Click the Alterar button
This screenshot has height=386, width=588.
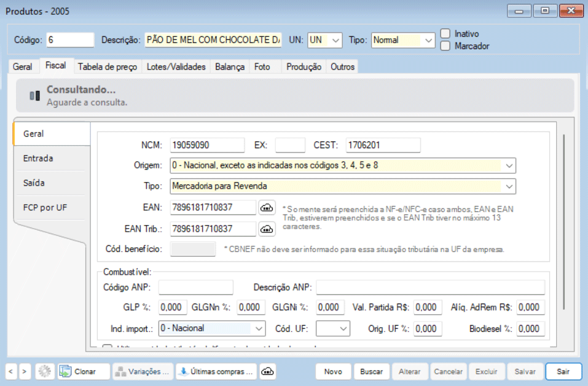[409, 371]
